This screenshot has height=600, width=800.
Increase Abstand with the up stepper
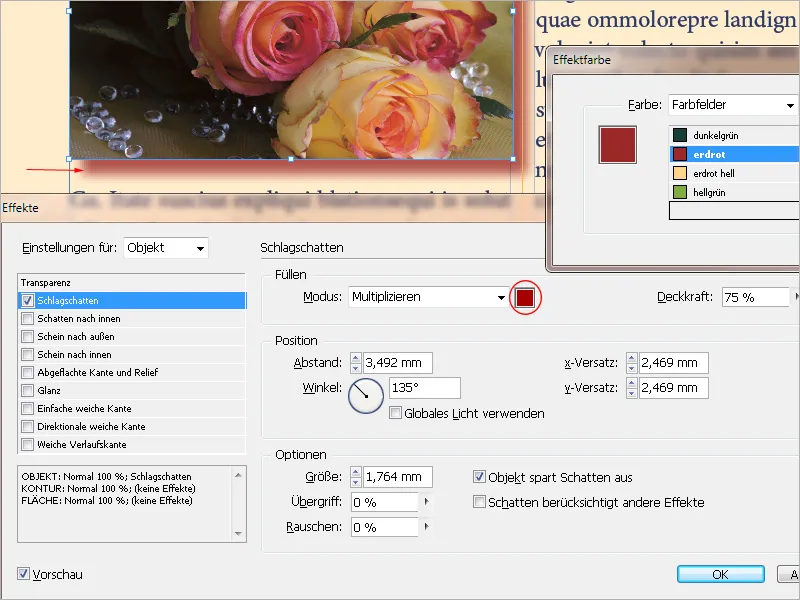click(356, 358)
